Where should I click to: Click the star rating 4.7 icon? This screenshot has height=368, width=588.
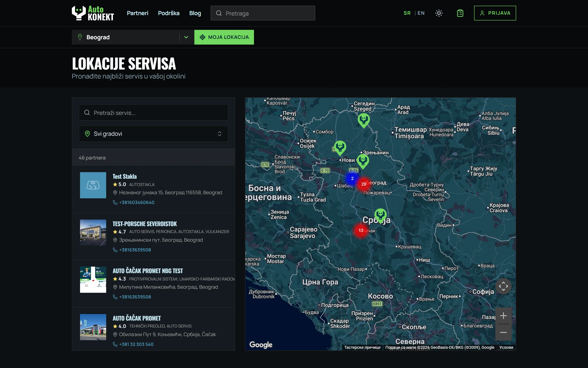(x=115, y=232)
